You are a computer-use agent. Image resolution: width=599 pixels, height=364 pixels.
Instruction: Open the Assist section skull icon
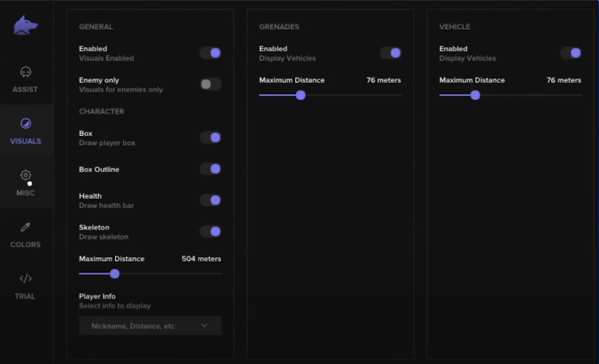(25, 72)
